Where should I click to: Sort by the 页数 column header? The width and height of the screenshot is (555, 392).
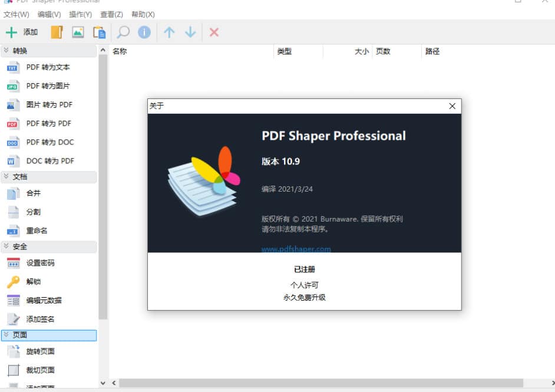pos(397,51)
